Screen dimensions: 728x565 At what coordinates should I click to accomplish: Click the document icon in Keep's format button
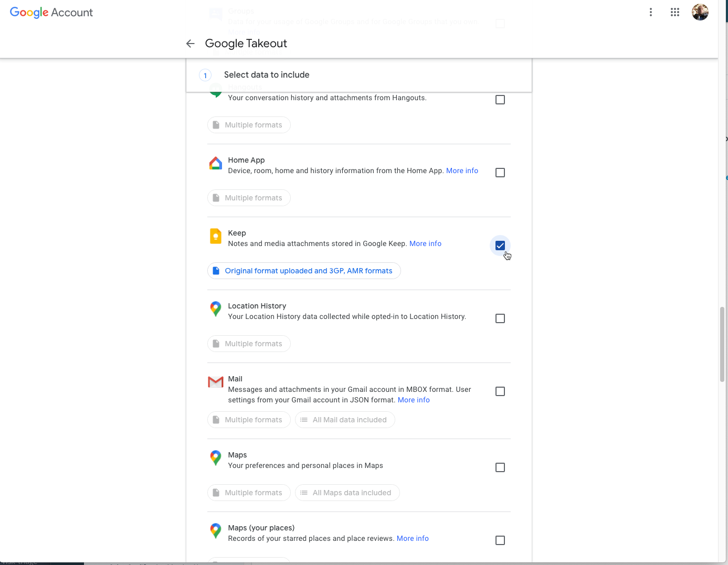click(x=216, y=271)
